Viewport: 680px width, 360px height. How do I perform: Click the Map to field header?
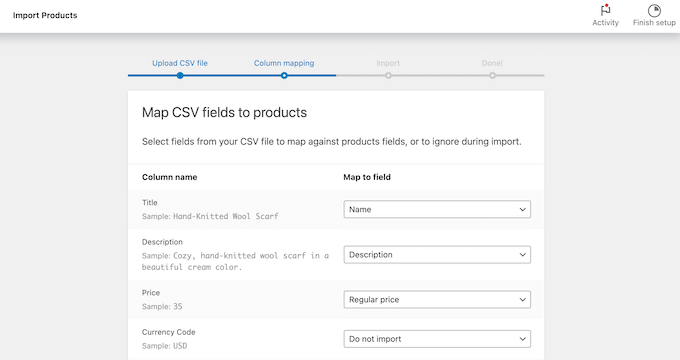(x=367, y=177)
